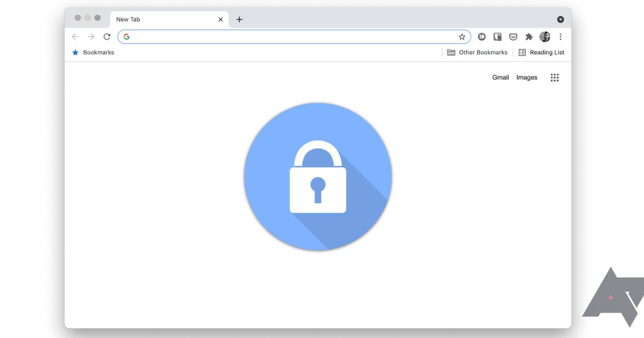This screenshot has height=338, width=644.
Task: Expand the Other Bookmarks folder
Action: click(x=477, y=52)
